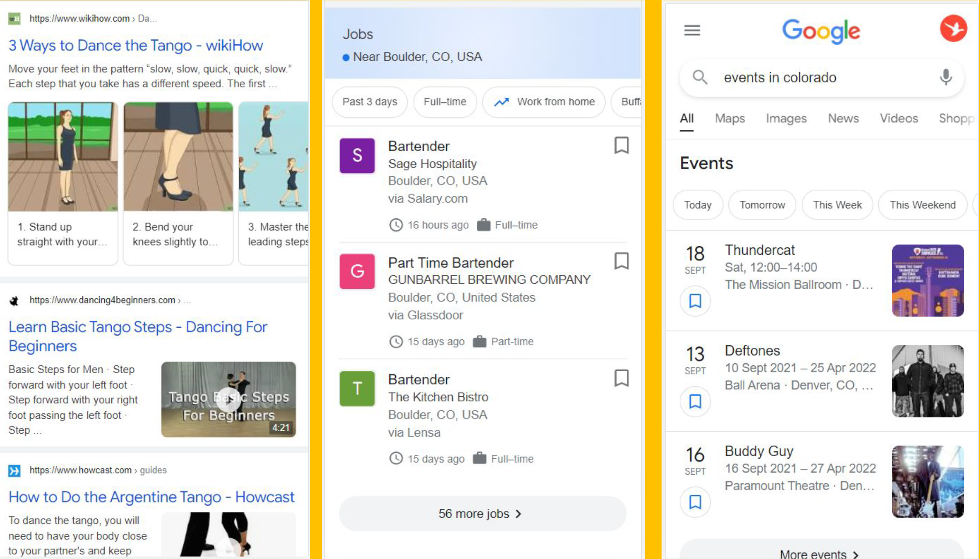
Task: Click The Kitchen Bistro green T logo
Action: point(357,388)
